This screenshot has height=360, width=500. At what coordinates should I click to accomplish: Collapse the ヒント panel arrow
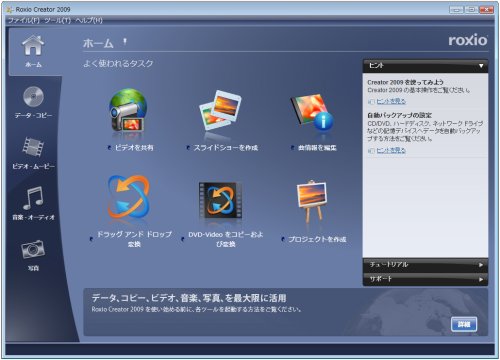481,66
